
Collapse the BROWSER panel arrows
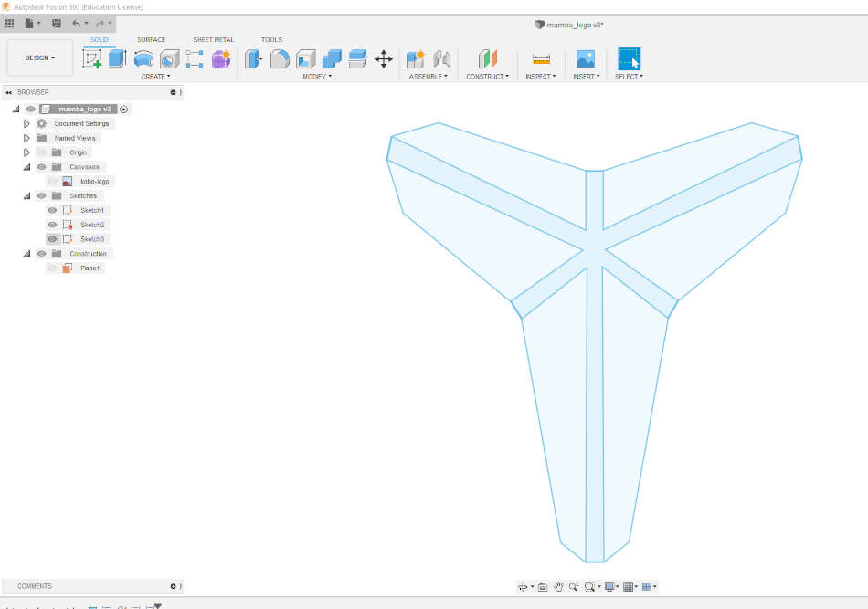pyautogui.click(x=9, y=92)
